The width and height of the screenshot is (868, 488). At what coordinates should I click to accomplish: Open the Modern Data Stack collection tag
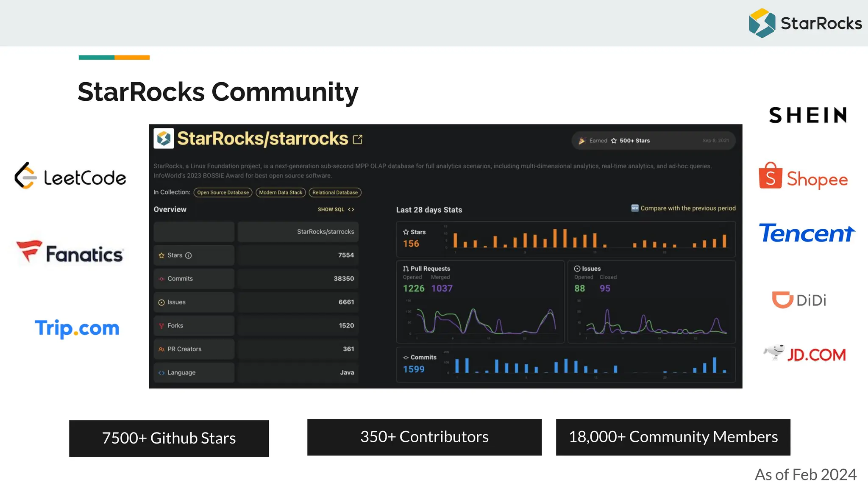(281, 192)
